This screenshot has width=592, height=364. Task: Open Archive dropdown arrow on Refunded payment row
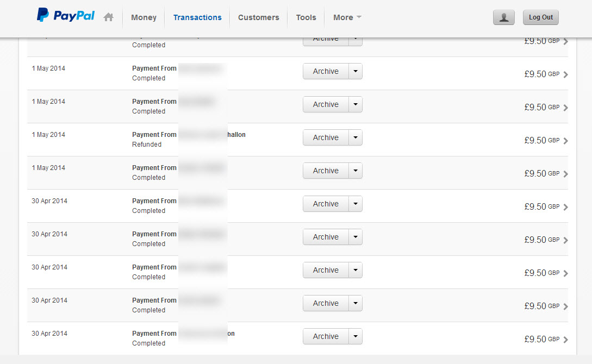pyautogui.click(x=356, y=138)
